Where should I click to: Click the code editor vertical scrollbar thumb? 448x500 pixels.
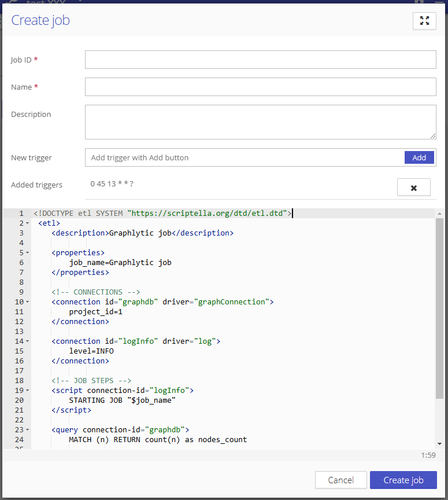[x=440, y=307]
